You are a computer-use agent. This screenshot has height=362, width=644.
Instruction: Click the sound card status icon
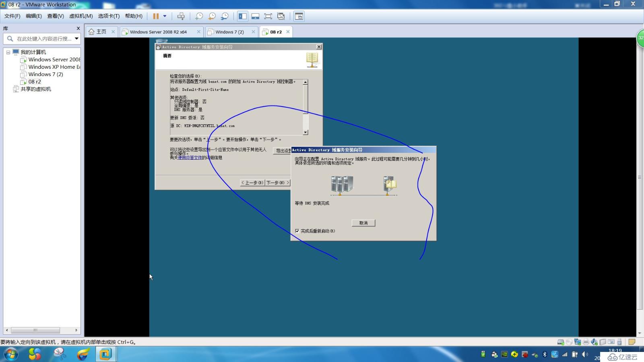(x=594, y=342)
